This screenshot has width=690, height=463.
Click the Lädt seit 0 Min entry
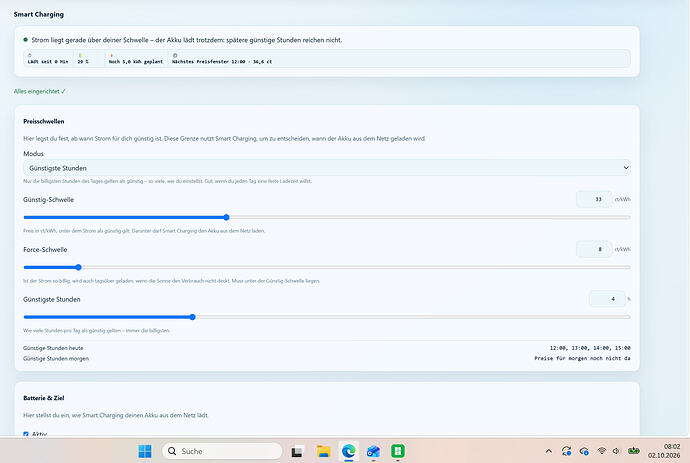[48, 62]
